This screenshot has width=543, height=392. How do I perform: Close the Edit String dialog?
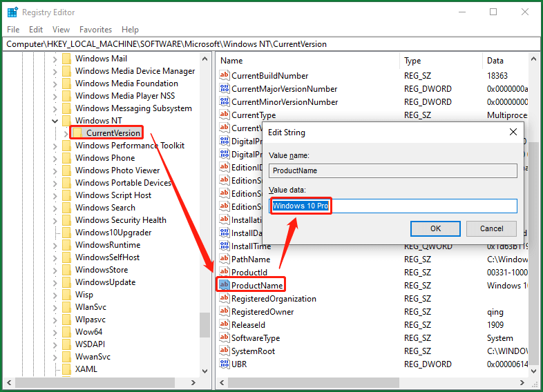tap(513, 132)
